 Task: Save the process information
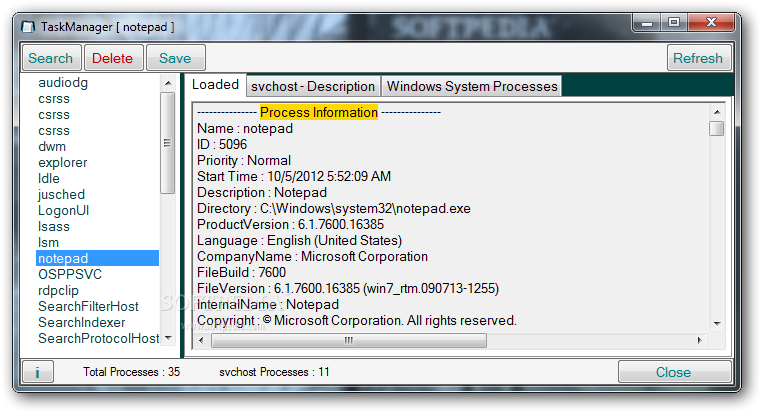[175, 58]
